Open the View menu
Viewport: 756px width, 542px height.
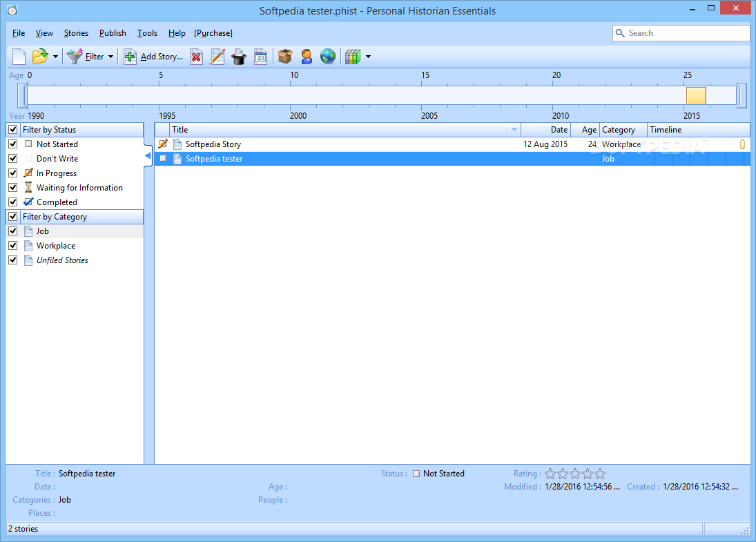[x=44, y=32]
